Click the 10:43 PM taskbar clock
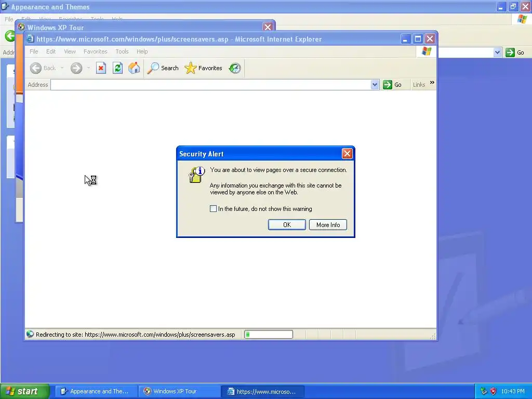 point(513,391)
